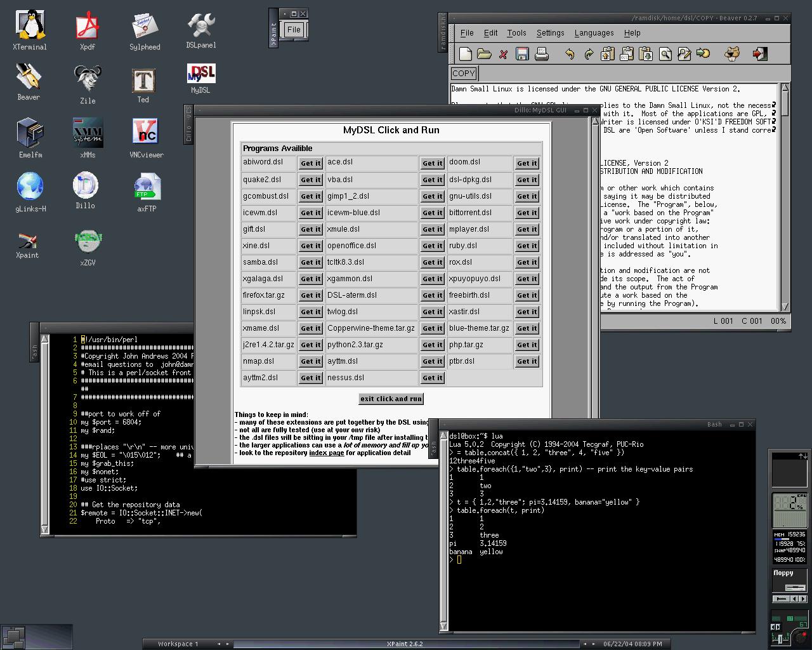Open Sylpheed mail desktop icon
812x650 pixels.
click(x=145, y=30)
